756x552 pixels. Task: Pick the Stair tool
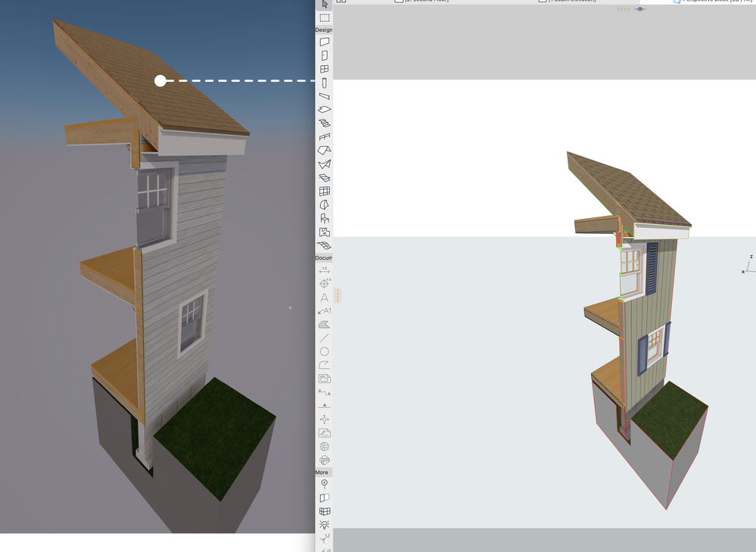point(325,123)
